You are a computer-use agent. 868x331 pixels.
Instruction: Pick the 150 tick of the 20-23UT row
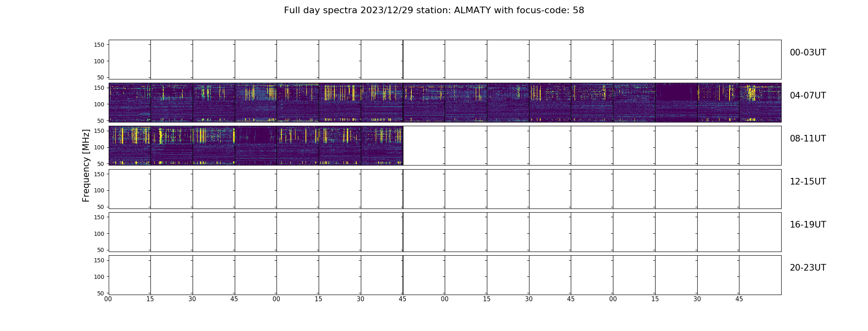tap(99, 260)
